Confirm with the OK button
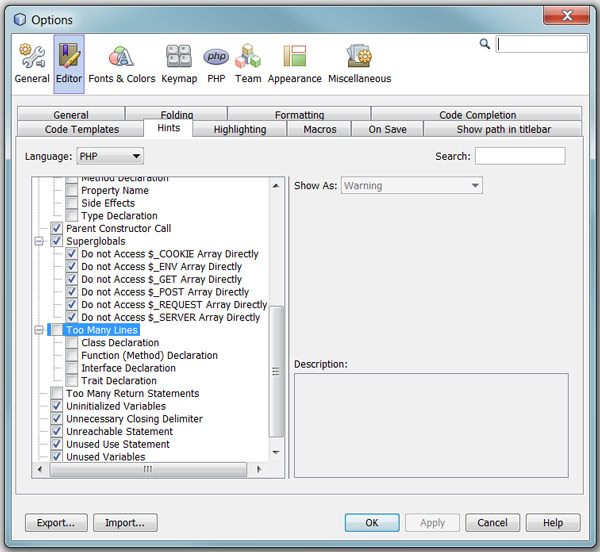The height and width of the screenshot is (552, 600). 372,523
